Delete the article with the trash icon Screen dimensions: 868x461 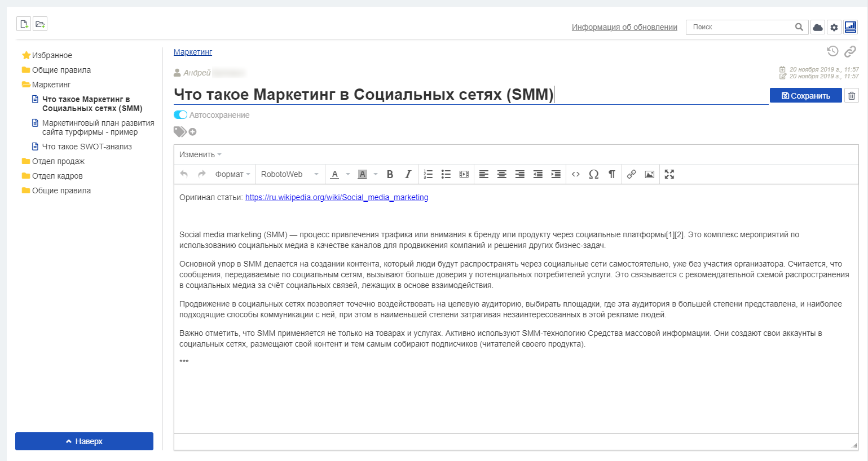coord(852,96)
